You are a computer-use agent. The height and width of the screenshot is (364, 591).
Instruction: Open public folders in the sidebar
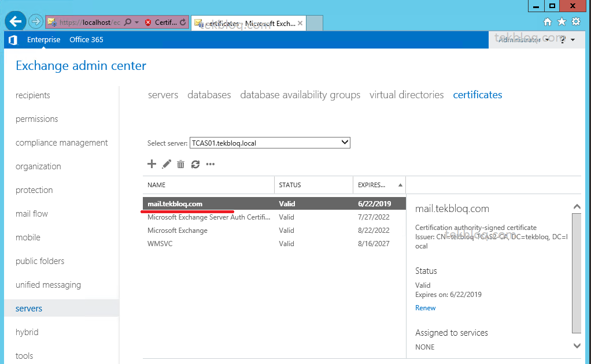click(x=40, y=261)
